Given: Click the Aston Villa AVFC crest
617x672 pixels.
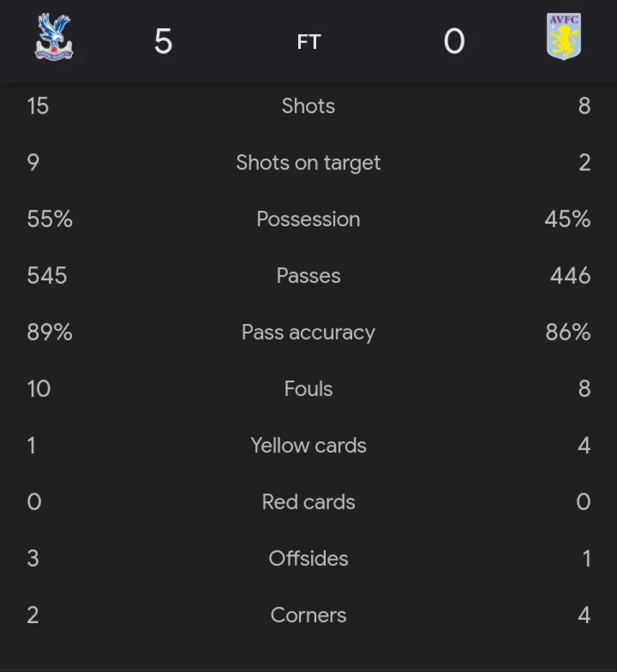Looking at the screenshot, I should coord(563,37).
